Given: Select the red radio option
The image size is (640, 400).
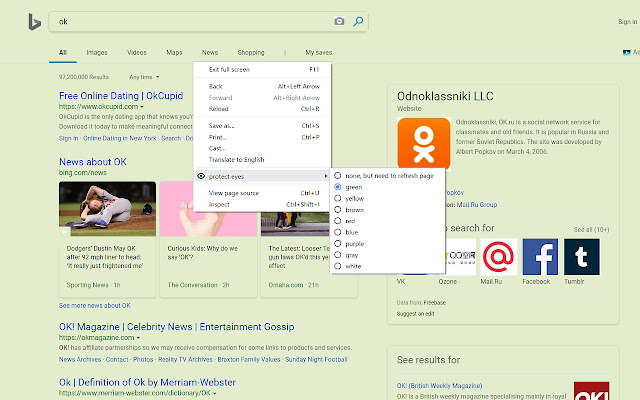Looking at the screenshot, I should click(x=345, y=221).
